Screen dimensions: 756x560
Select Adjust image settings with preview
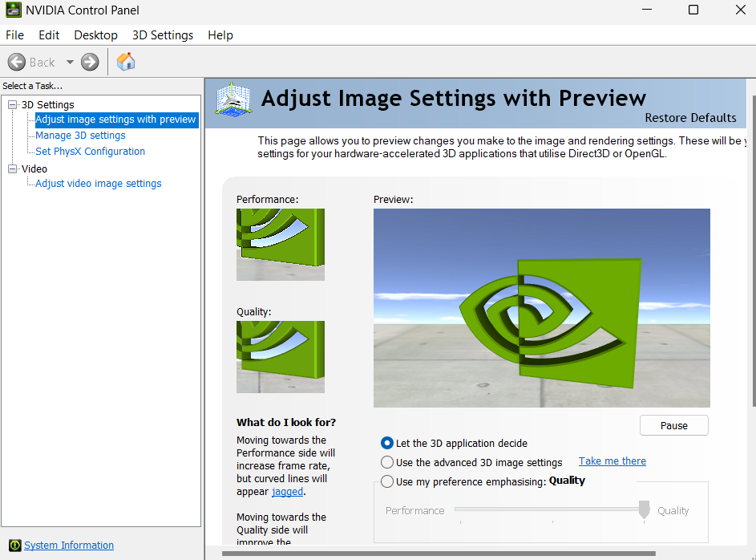click(116, 119)
